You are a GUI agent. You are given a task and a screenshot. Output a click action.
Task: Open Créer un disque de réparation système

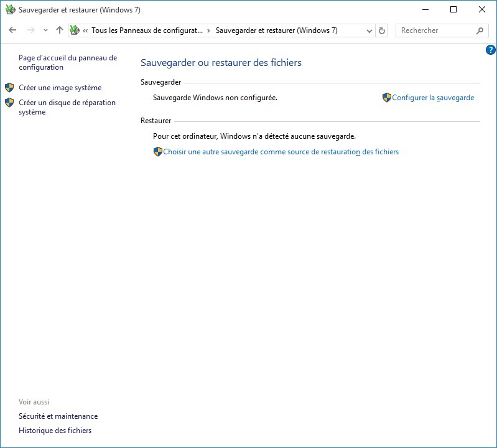coord(67,107)
